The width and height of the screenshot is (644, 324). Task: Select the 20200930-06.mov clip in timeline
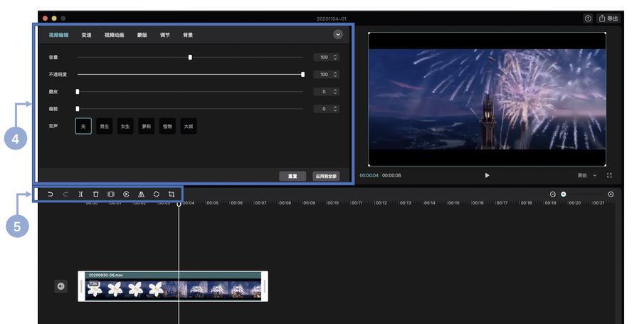pos(173,286)
